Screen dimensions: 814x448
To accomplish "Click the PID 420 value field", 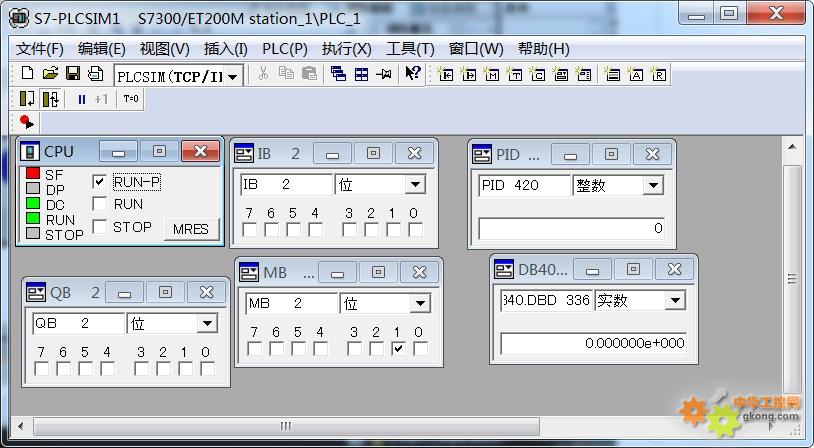I will pos(571,228).
